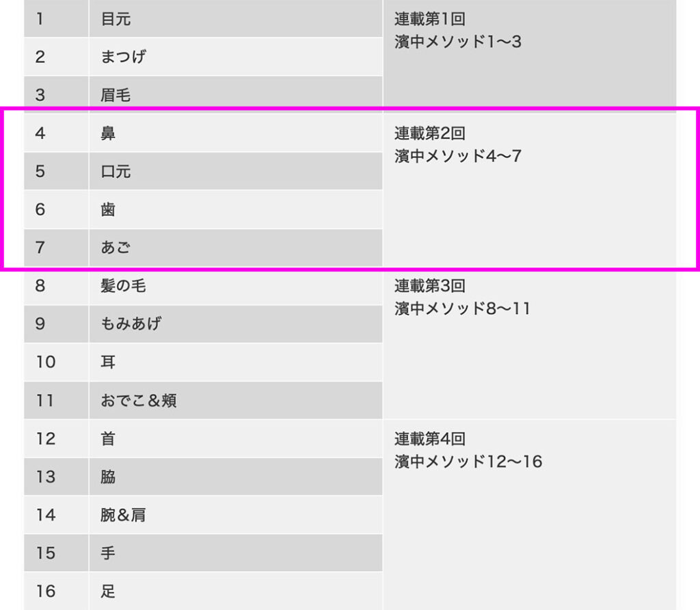This screenshot has height=610, width=700.
Task: Click the 濱中メソッド12〜16 text
Action: 468,462
